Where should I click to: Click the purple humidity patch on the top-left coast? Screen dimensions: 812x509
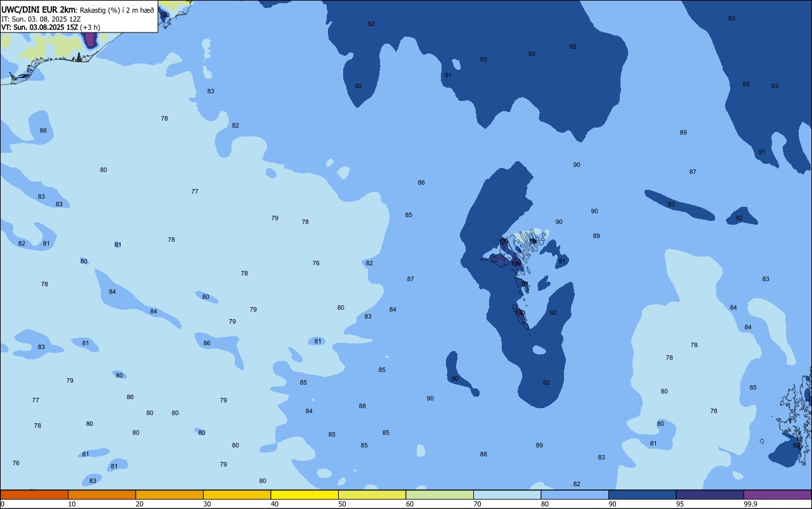90,39
